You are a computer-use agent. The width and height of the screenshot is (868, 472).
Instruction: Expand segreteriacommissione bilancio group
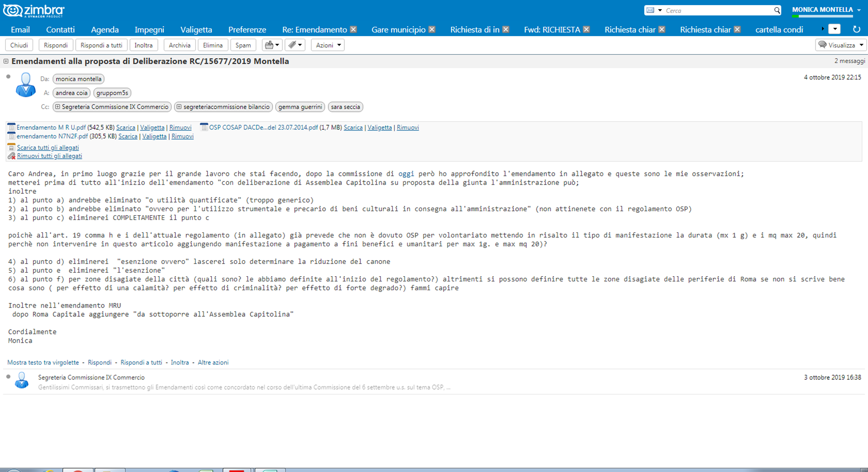point(179,107)
